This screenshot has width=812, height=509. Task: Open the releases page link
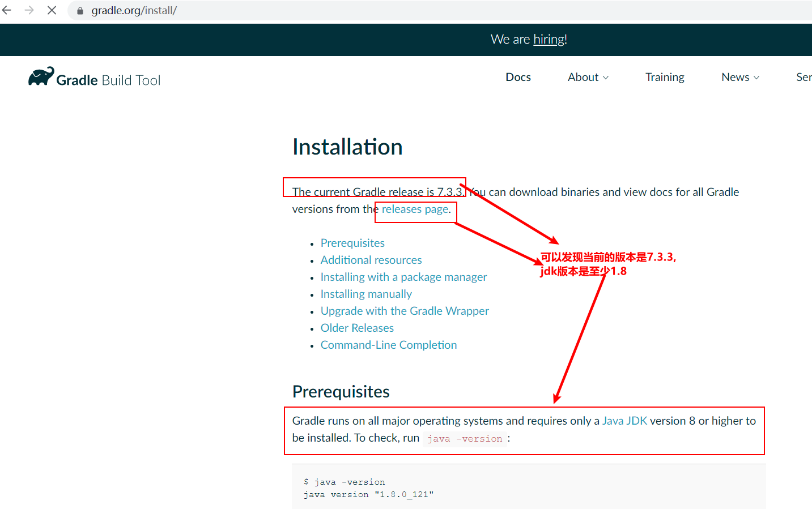415,209
